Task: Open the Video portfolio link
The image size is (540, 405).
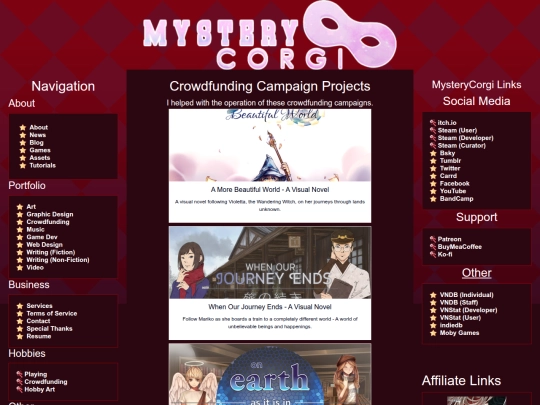Action: point(35,267)
